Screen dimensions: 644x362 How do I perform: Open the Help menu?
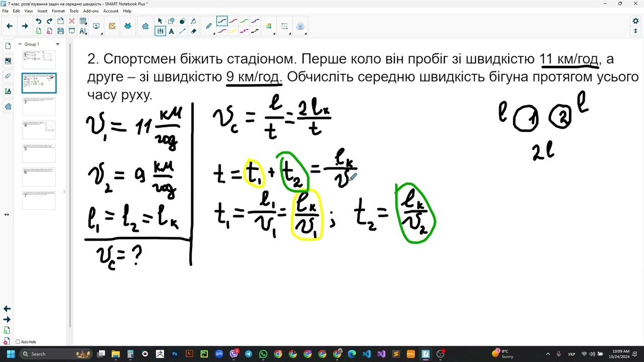(127, 11)
